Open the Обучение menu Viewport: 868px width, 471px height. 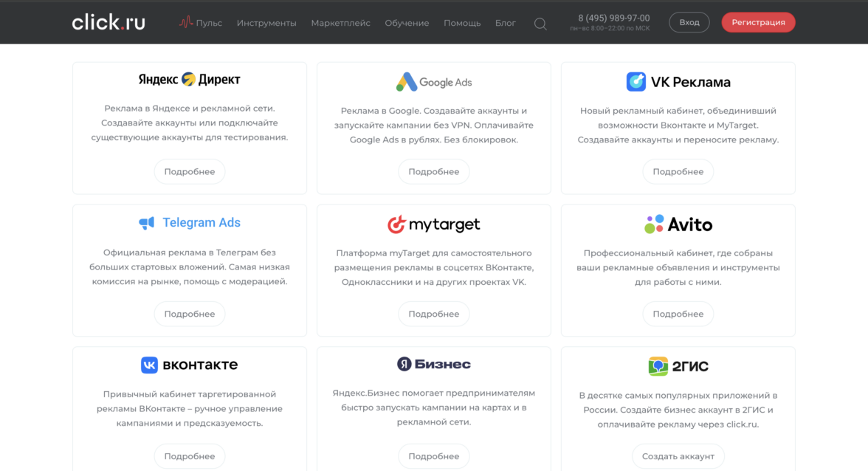coord(407,23)
